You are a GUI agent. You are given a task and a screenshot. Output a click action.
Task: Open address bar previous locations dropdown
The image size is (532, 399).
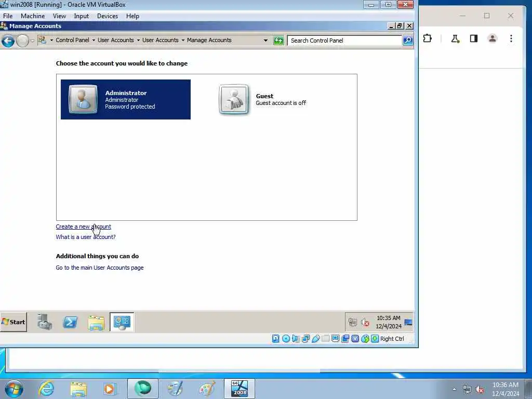point(265,41)
